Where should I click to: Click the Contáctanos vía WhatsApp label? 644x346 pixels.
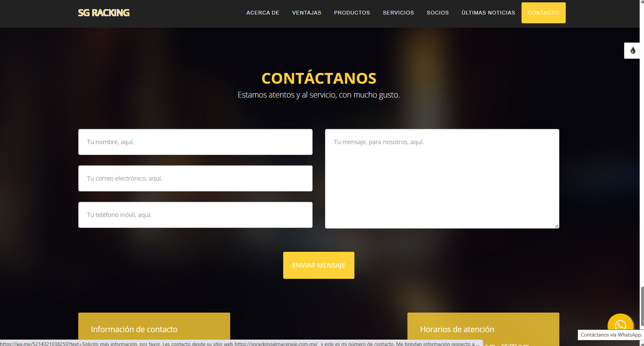[611, 335]
